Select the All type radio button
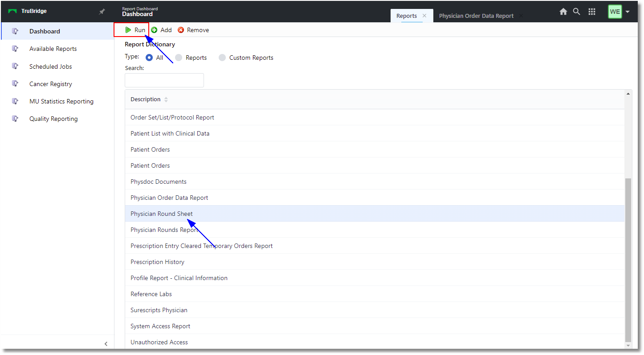The image size is (644, 355). [150, 58]
